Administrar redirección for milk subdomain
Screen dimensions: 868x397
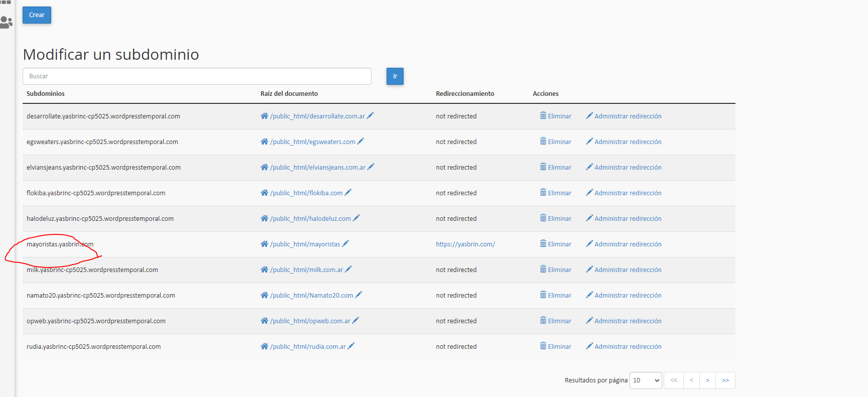pyautogui.click(x=624, y=270)
